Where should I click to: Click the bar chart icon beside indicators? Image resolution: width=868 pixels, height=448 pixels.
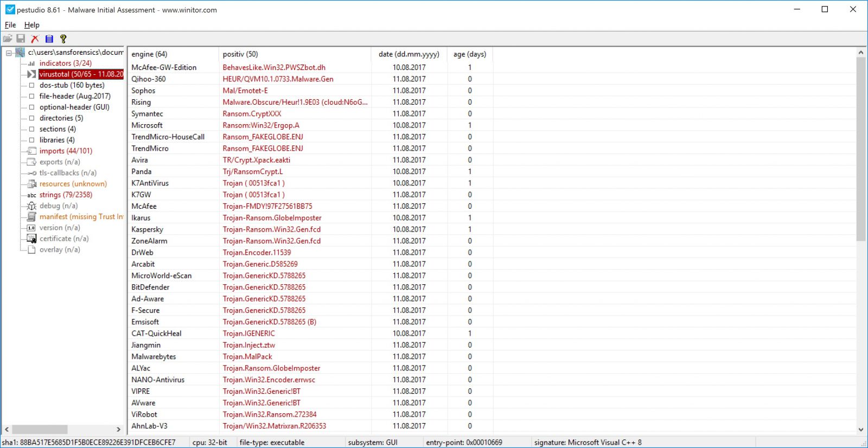click(x=31, y=63)
